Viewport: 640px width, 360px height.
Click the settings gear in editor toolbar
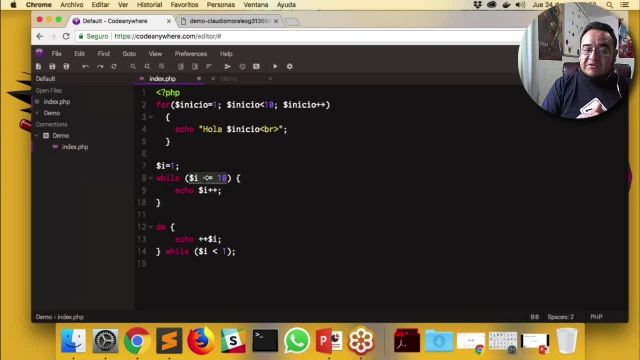pyautogui.click(x=289, y=66)
